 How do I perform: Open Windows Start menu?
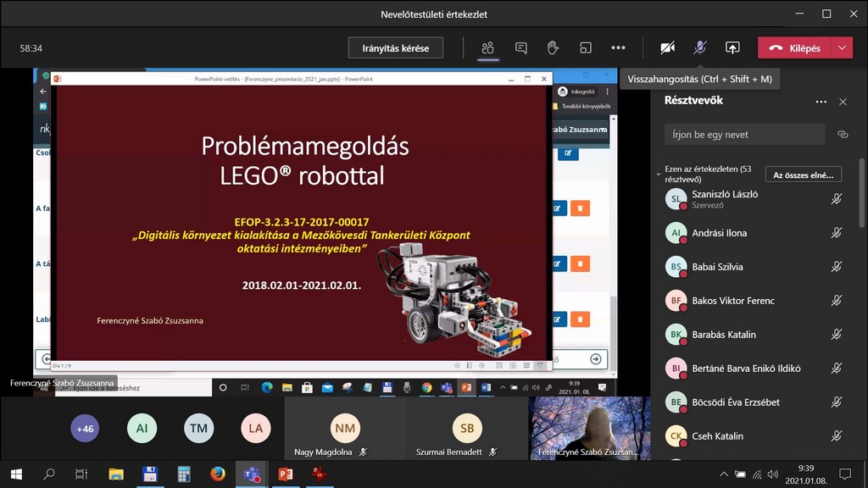click(x=16, y=474)
